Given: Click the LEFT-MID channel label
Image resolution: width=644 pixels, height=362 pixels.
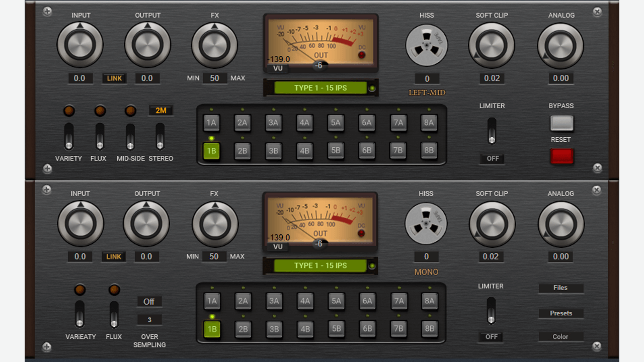Looking at the screenshot, I should (x=427, y=93).
